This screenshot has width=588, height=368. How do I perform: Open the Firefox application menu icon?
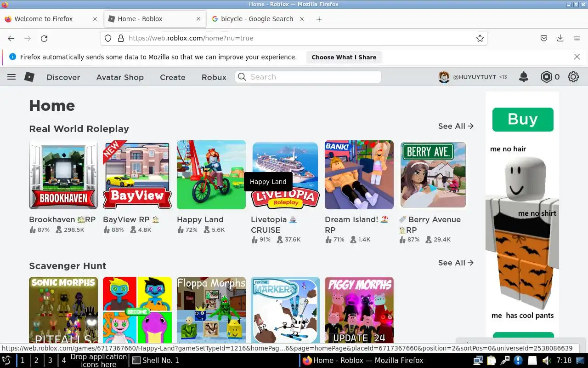(x=577, y=38)
